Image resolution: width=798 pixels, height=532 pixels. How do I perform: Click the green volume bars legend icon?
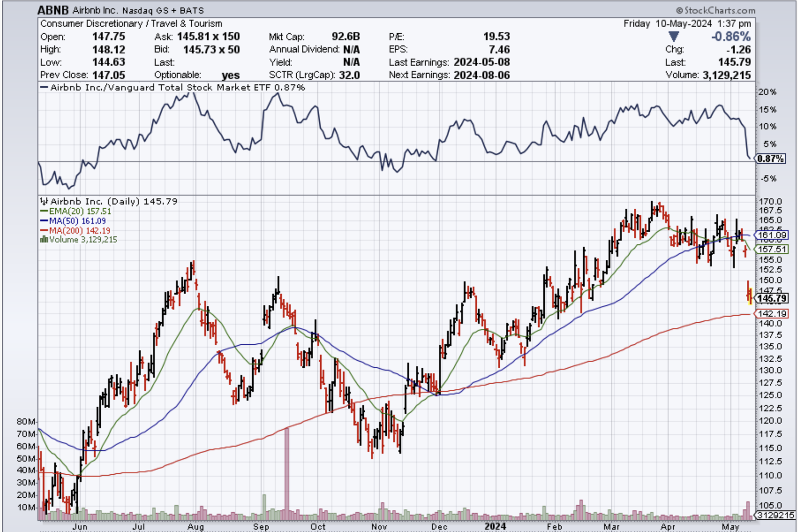tap(44, 239)
